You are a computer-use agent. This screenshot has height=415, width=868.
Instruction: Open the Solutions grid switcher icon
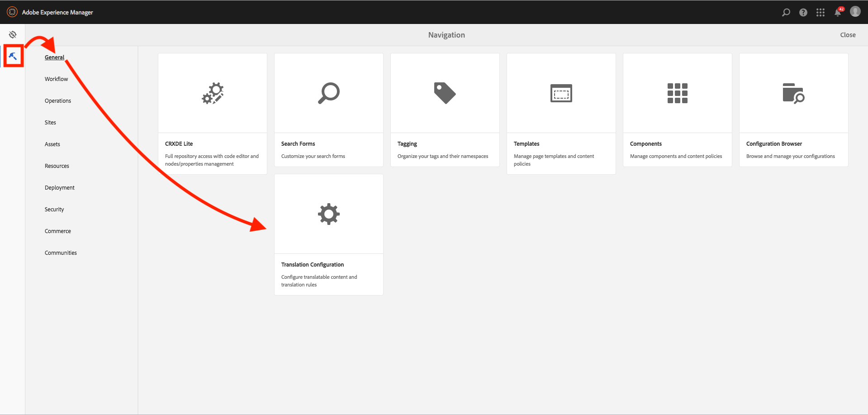[x=821, y=12]
